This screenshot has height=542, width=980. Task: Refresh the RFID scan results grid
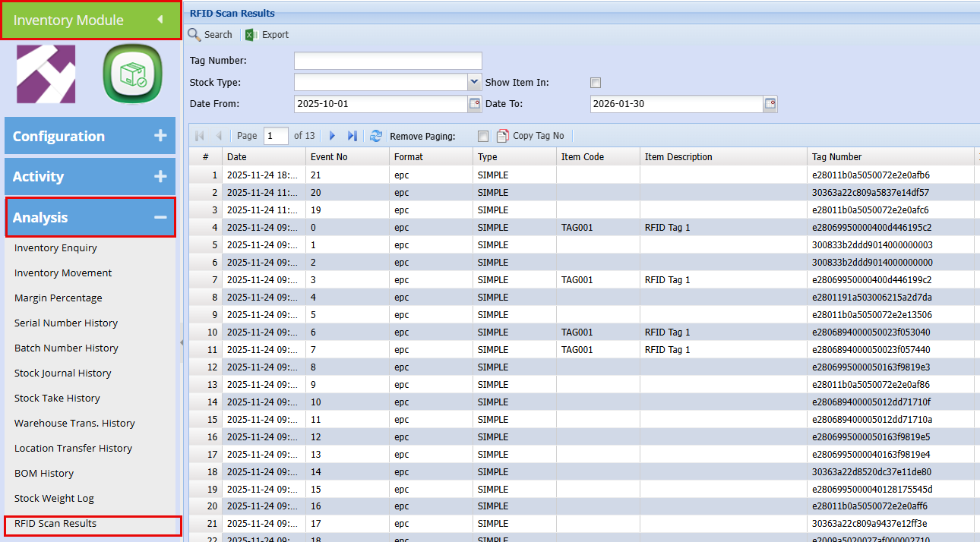click(375, 136)
